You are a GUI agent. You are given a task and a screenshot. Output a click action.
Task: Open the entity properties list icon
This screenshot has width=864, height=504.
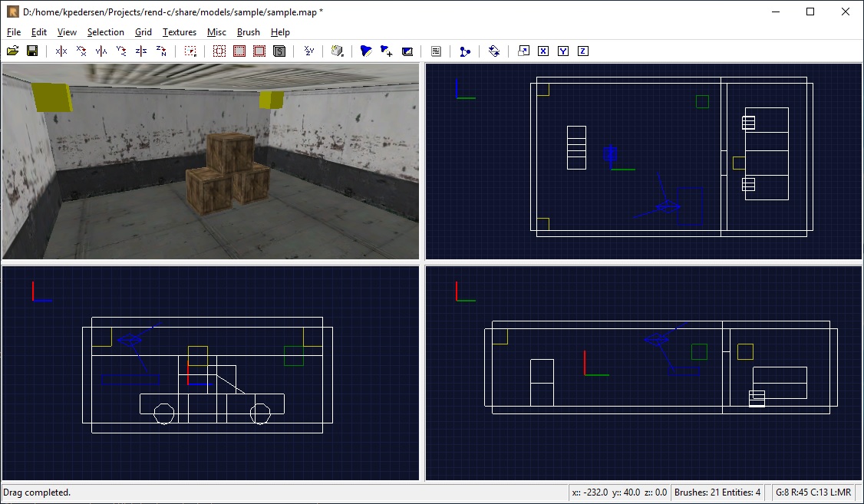436,51
